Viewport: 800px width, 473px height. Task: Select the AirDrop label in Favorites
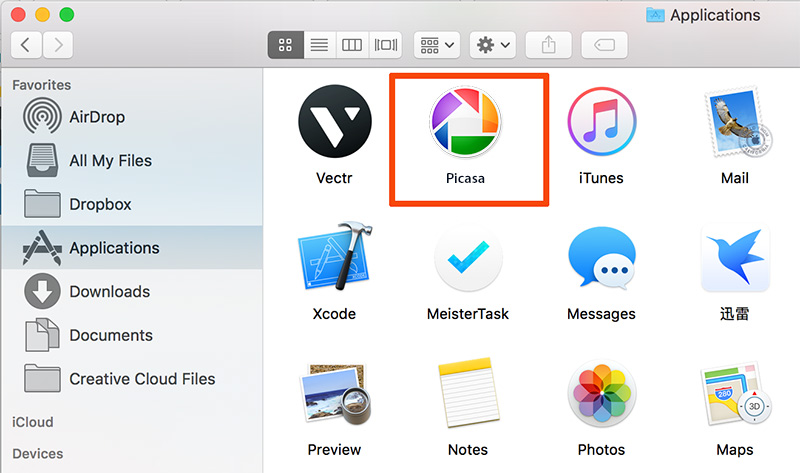97,117
